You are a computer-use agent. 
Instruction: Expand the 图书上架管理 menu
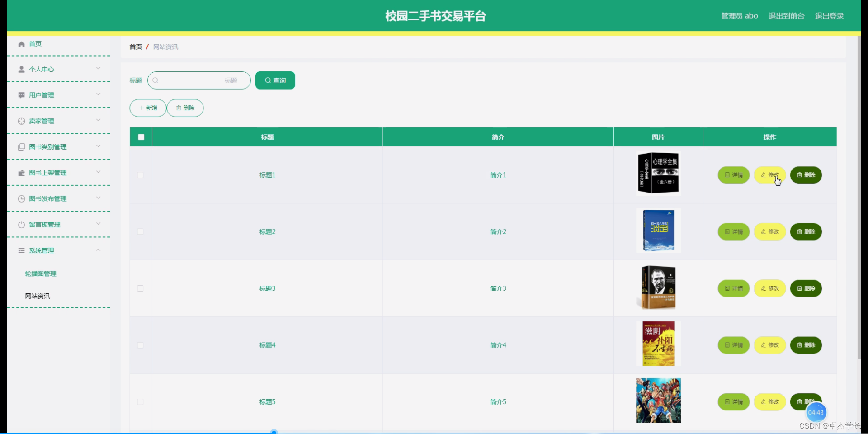point(98,172)
